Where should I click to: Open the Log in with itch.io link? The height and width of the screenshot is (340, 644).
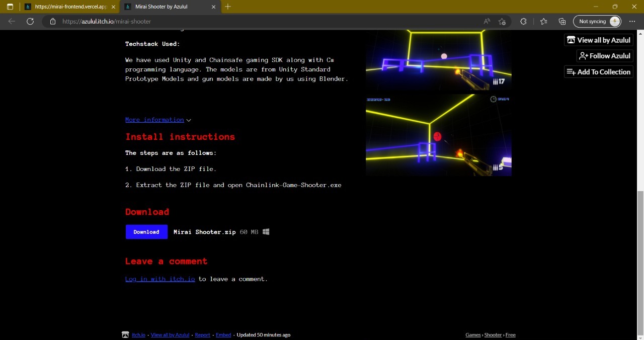(x=160, y=279)
